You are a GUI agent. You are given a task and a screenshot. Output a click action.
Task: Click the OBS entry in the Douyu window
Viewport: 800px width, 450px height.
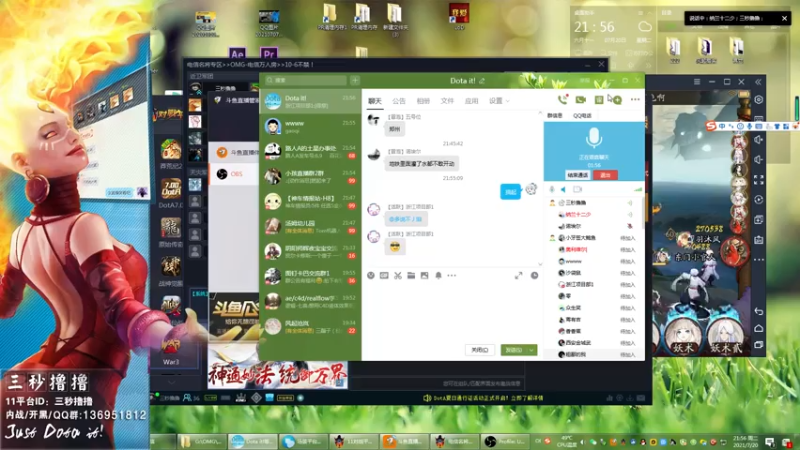coord(234,174)
